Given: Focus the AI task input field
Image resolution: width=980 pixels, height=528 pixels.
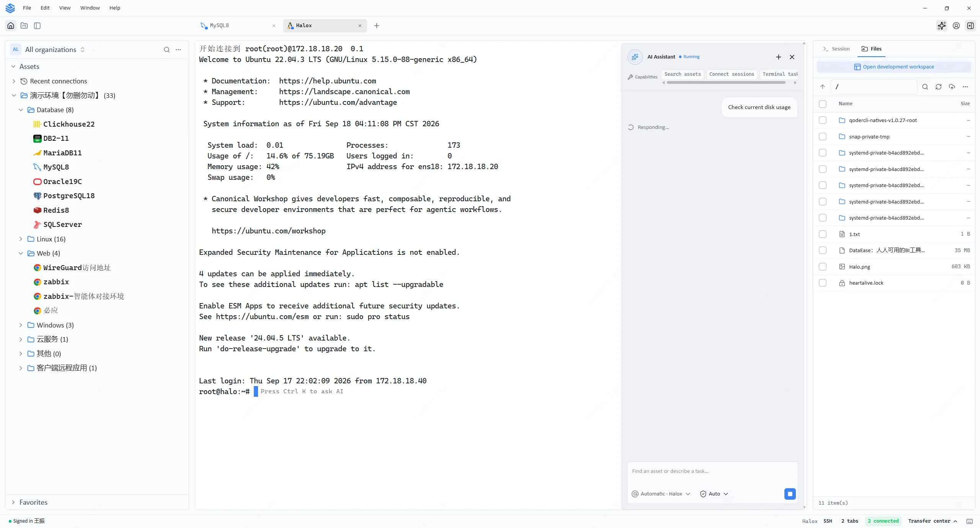Looking at the screenshot, I should [712, 472].
